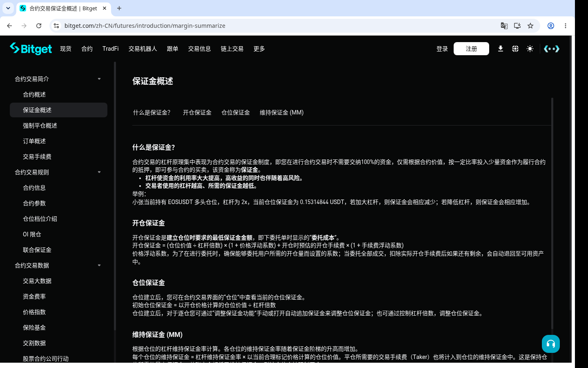Open customer support headset chat
This screenshot has height=368, width=588.
coord(551,344)
